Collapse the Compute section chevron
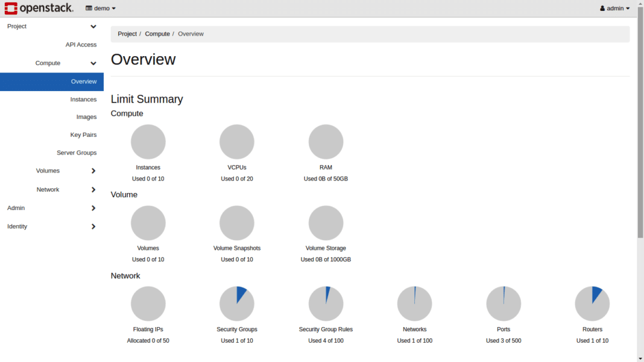644x362 pixels. point(93,63)
